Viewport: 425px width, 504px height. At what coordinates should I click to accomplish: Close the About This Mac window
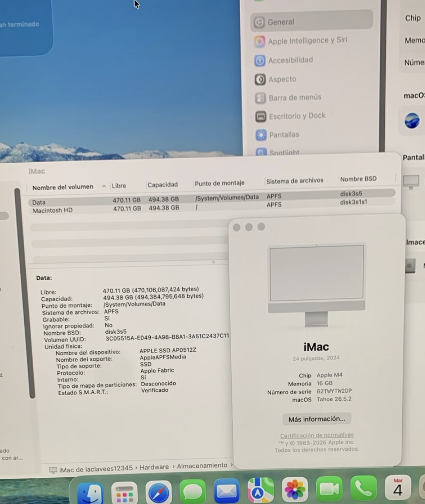coord(236,227)
